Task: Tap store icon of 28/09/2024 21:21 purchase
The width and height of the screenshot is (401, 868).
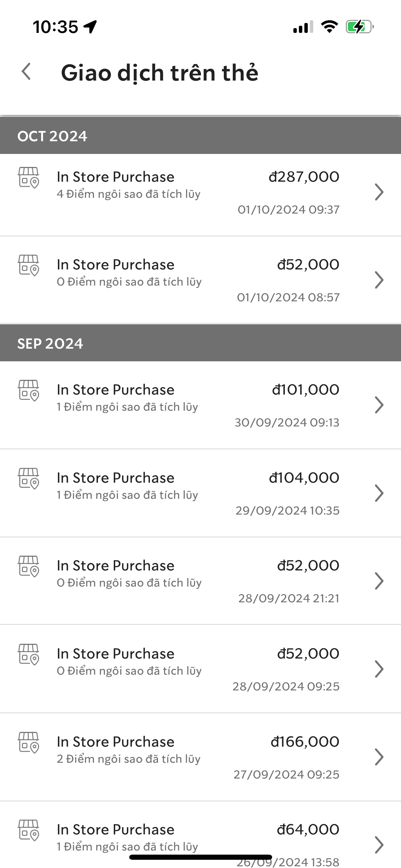Action: coord(28,566)
